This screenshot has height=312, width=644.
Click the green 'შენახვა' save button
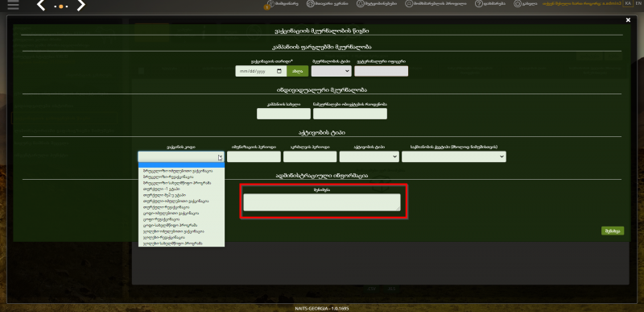[x=613, y=231]
